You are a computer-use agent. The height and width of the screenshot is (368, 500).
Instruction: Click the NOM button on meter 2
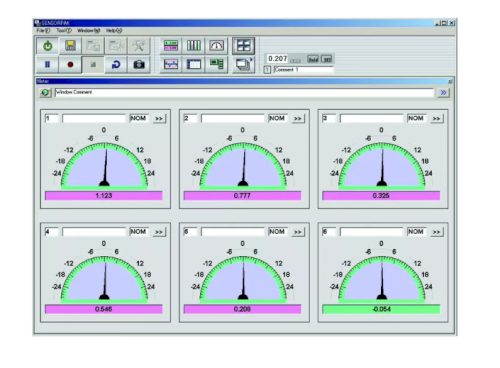tap(277, 118)
